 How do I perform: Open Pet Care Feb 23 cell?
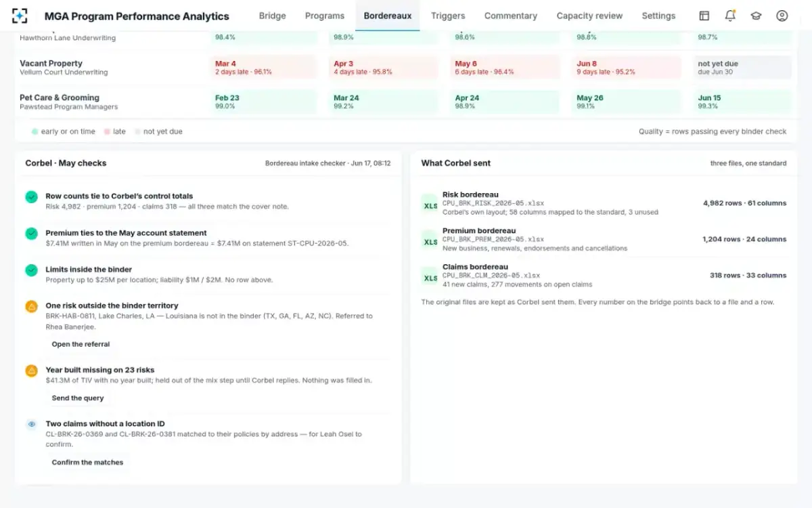point(263,102)
